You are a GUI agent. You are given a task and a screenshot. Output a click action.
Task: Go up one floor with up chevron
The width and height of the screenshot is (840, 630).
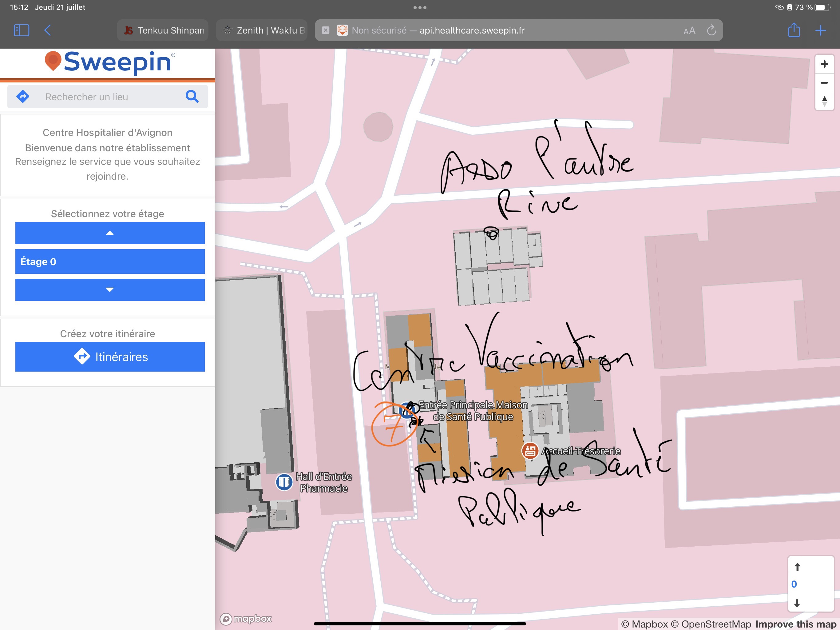tap(110, 233)
